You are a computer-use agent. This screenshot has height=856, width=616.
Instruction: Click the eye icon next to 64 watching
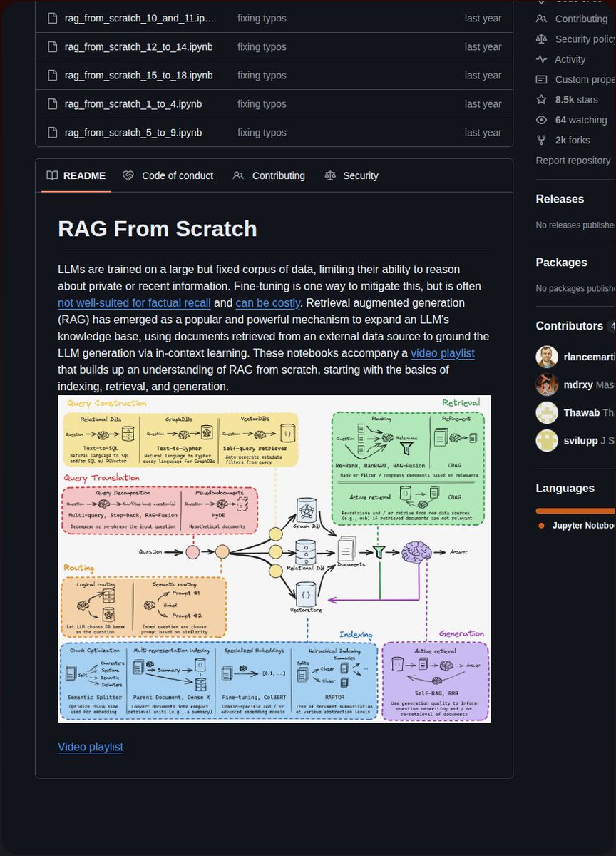click(x=542, y=120)
